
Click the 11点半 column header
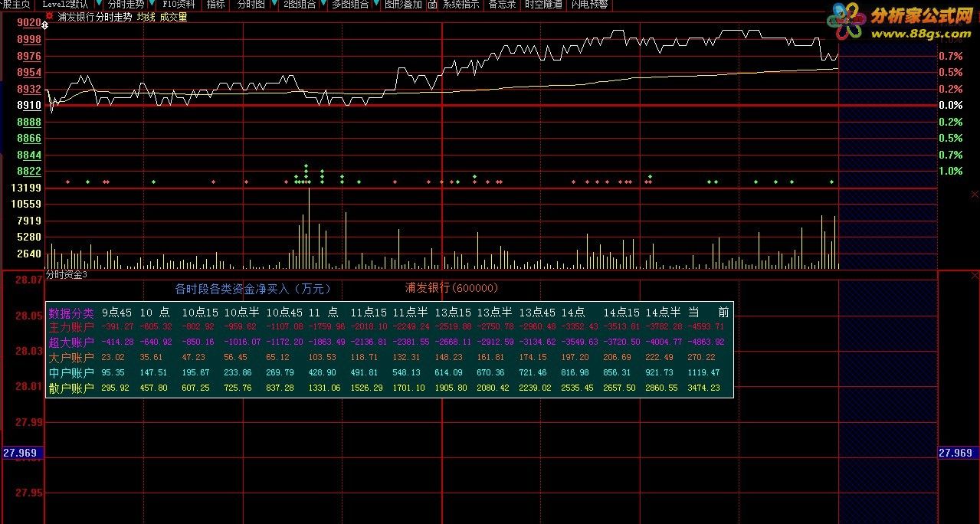point(410,313)
